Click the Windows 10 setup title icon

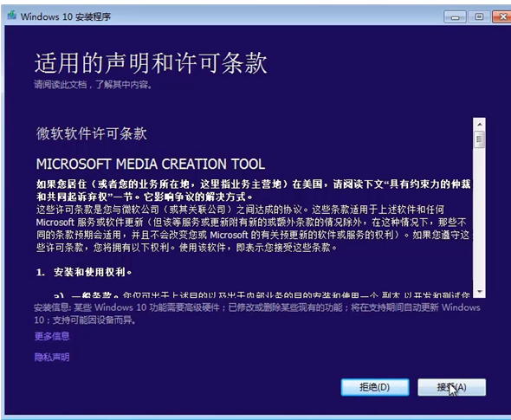pyautogui.click(x=12, y=15)
